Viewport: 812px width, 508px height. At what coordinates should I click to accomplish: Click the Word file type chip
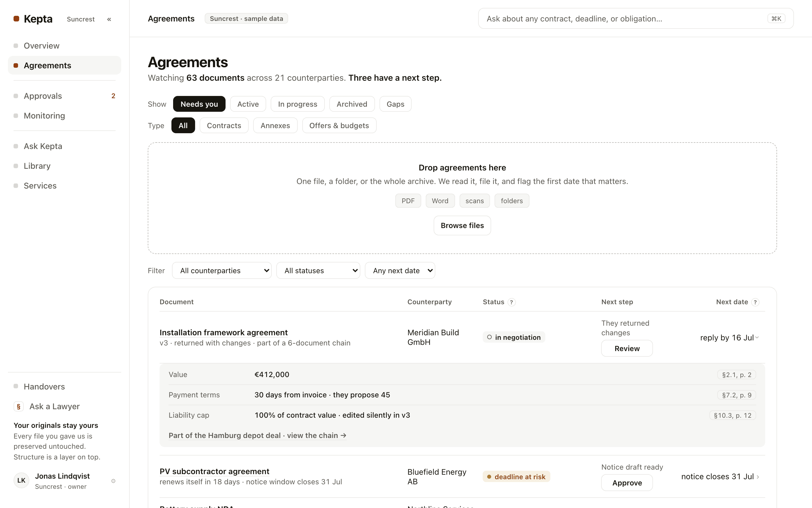tap(440, 201)
